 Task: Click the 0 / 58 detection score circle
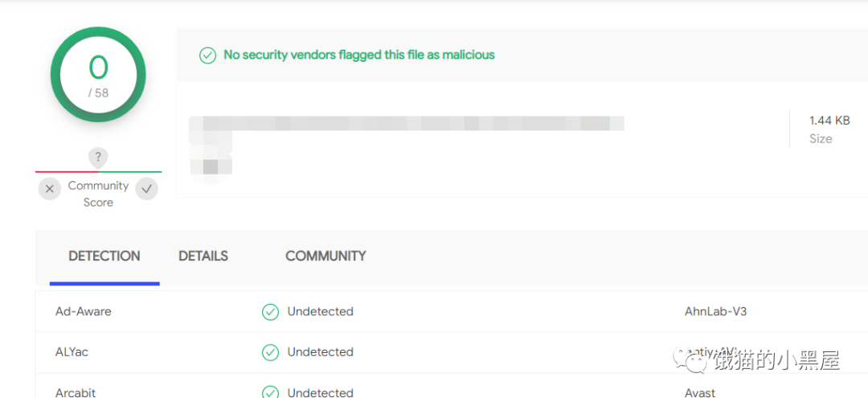click(x=98, y=75)
